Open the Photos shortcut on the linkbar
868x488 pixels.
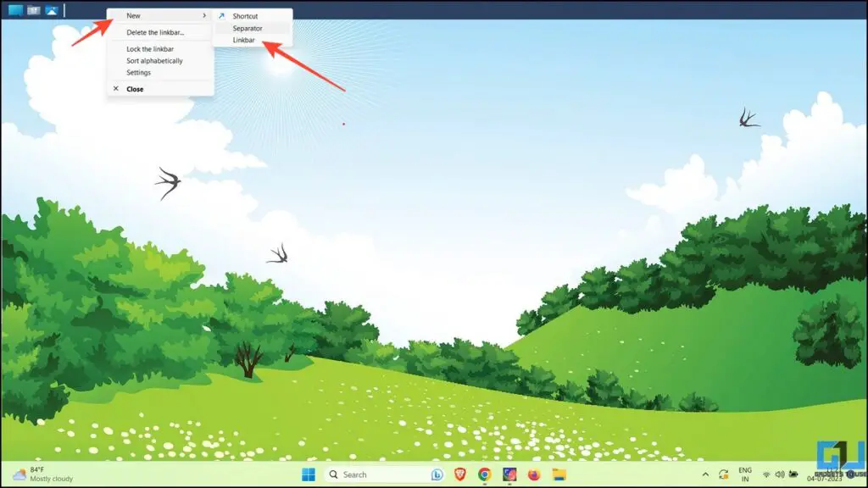coord(51,10)
